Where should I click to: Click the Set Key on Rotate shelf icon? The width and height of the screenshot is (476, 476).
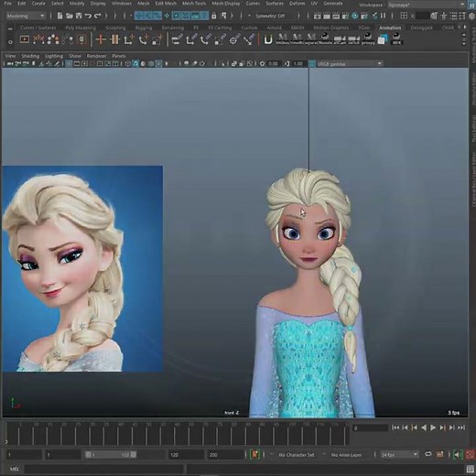(x=143, y=39)
